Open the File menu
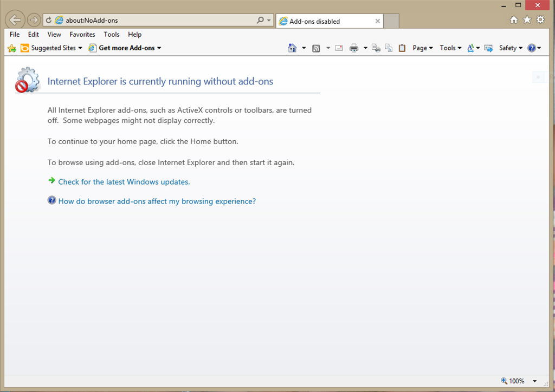The width and height of the screenshot is (555, 392). (x=15, y=34)
